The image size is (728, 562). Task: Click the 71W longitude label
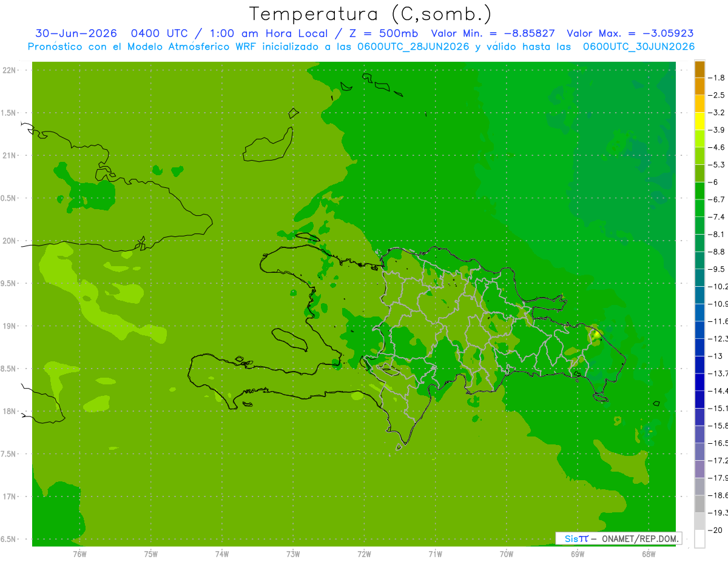pos(435,554)
